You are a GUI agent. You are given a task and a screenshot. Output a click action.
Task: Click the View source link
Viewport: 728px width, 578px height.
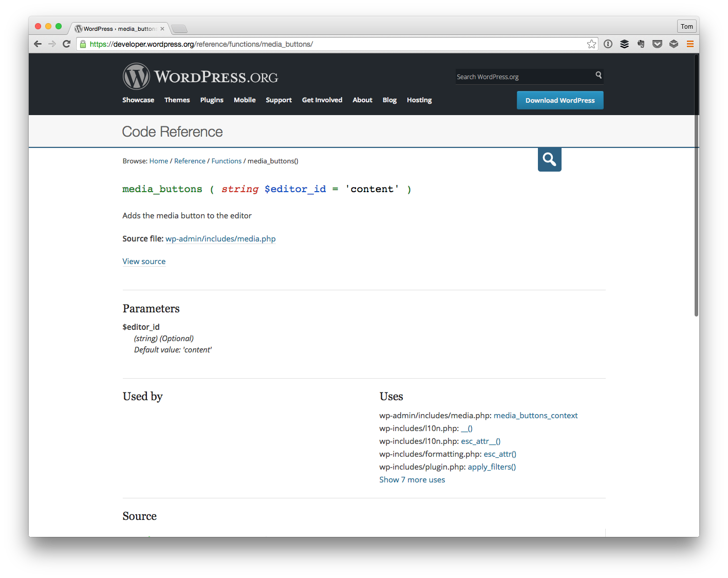click(x=144, y=262)
